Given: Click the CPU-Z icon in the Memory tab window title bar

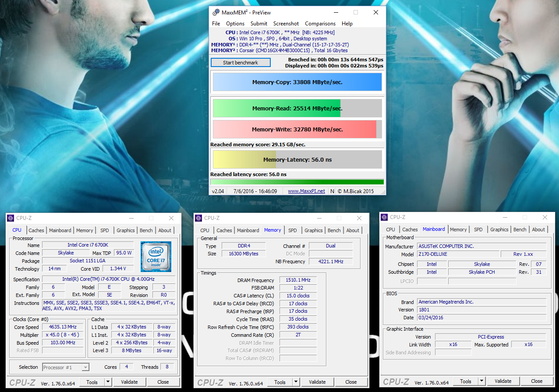Looking at the screenshot, I should coord(198,218).
